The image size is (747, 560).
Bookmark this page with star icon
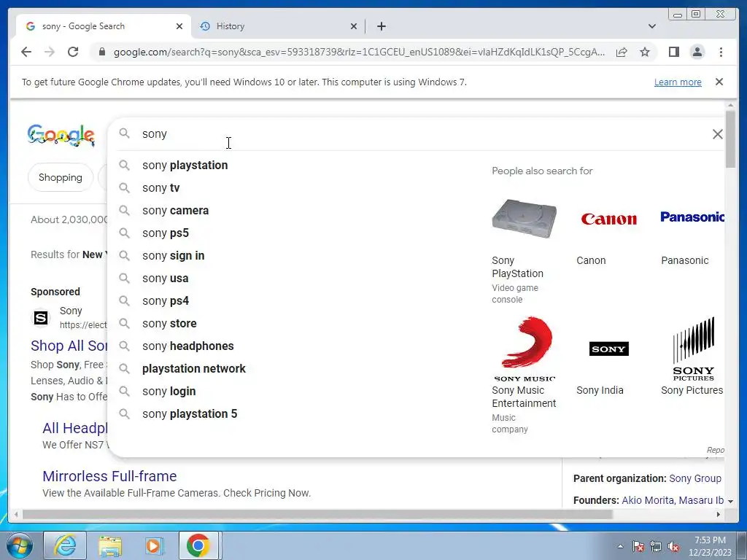coord(645,52)
